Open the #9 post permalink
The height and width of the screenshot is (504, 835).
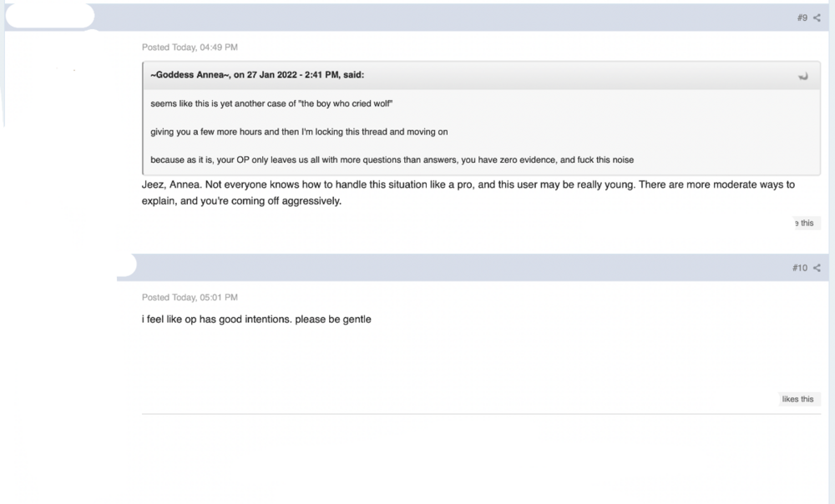[802, 18]
